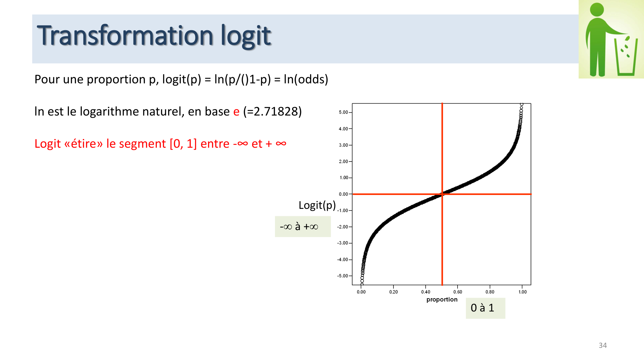Viewport: 644px width, 362px height.
Task: Click the proportion x-axis label
Action: point(442,300)
